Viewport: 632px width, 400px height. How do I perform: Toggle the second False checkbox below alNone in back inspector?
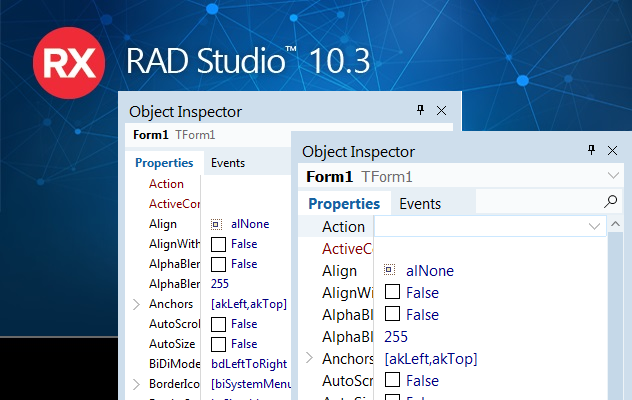click(x=218, y=265)
